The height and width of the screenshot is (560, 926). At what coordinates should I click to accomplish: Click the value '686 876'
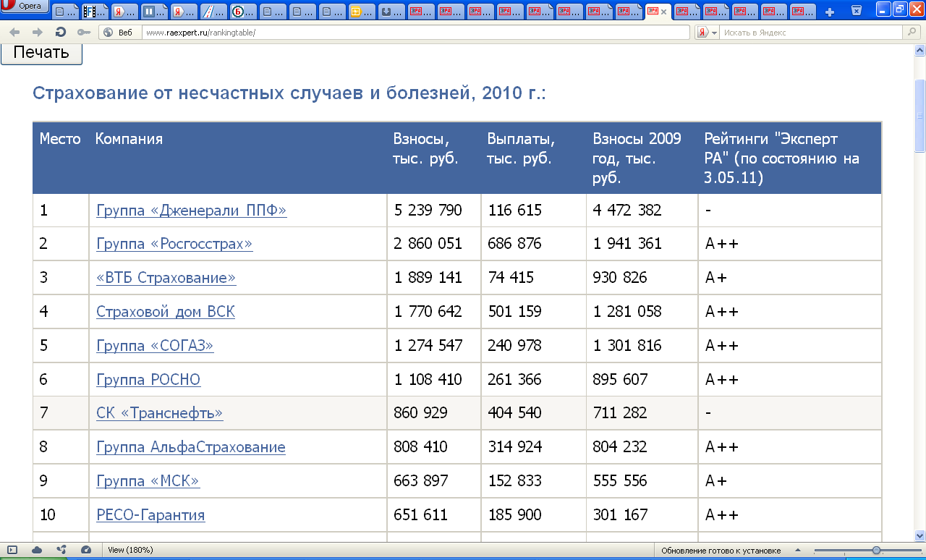tap(515, 244)
